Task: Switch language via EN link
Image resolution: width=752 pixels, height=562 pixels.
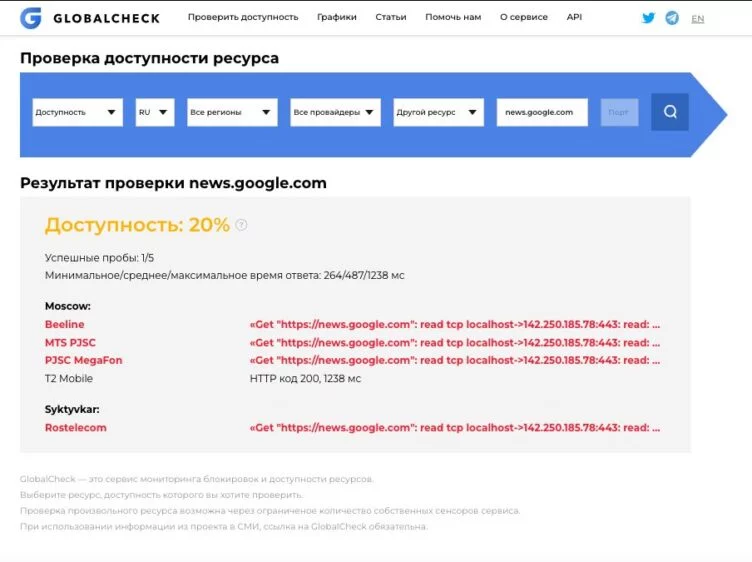Action: (697, 19)
